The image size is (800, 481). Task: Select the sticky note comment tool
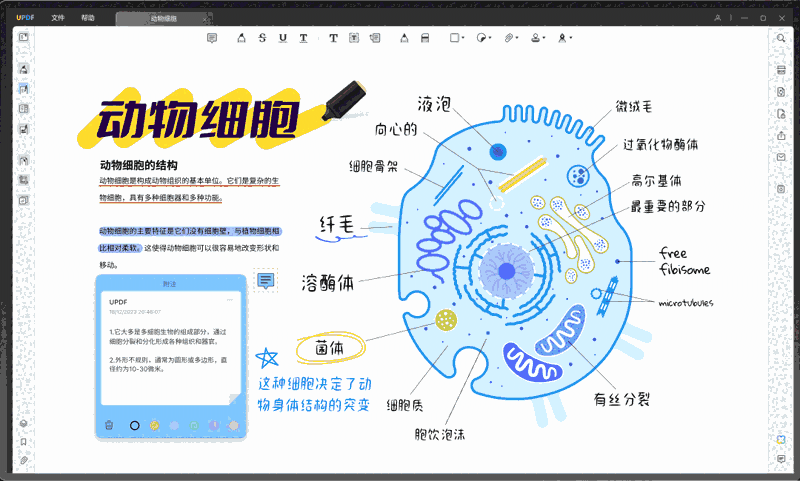pyautogui.click(x=212, y=38)
